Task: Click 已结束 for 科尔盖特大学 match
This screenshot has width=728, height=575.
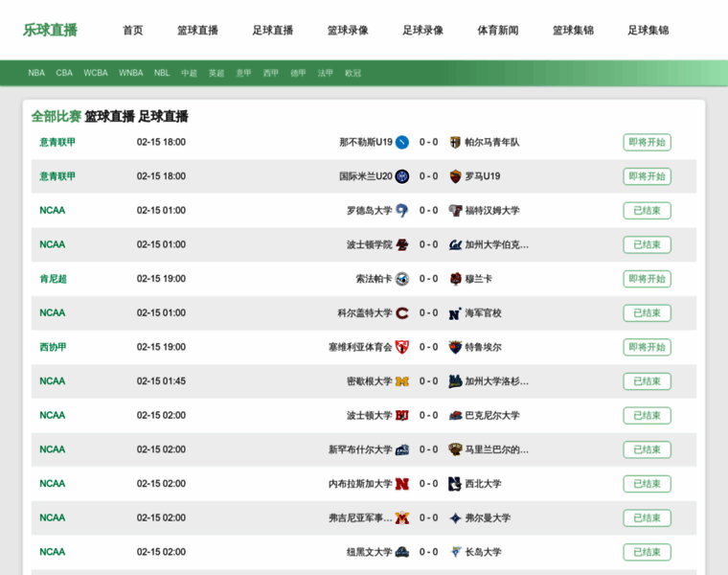Action: [647, 313]
